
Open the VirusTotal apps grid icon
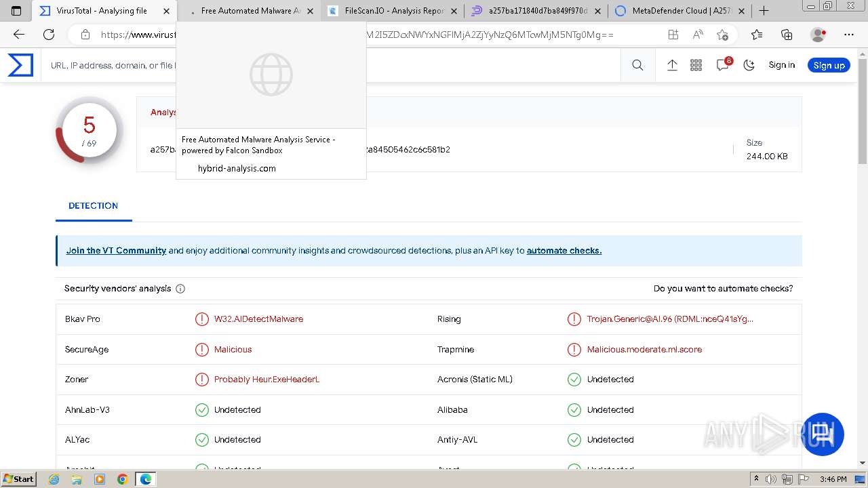[x=696, y=65]
